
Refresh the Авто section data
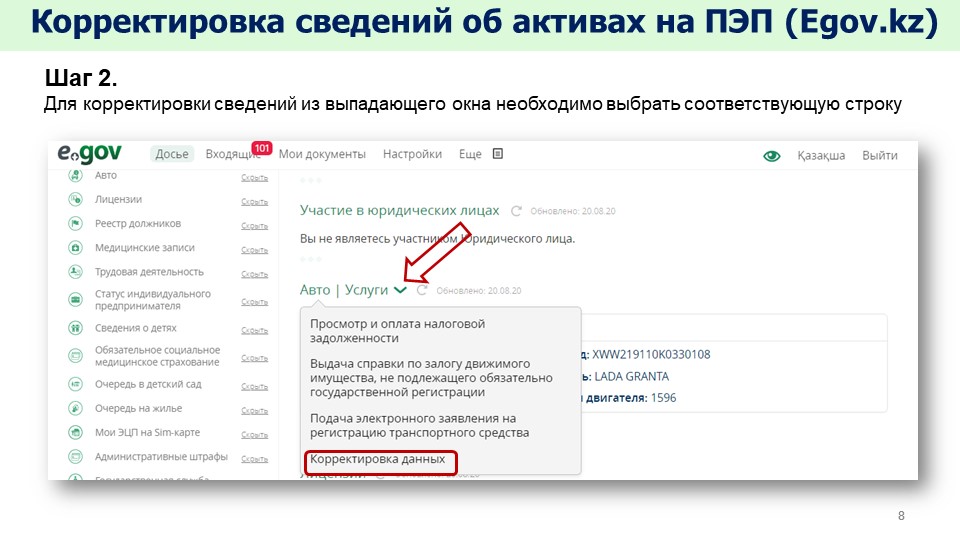pyautogui.click(x=422, y=290)
